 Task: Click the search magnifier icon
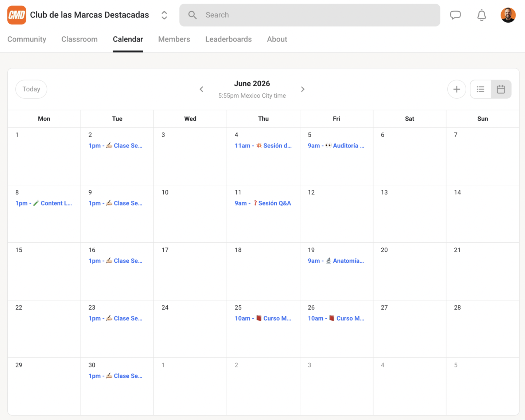192,15
